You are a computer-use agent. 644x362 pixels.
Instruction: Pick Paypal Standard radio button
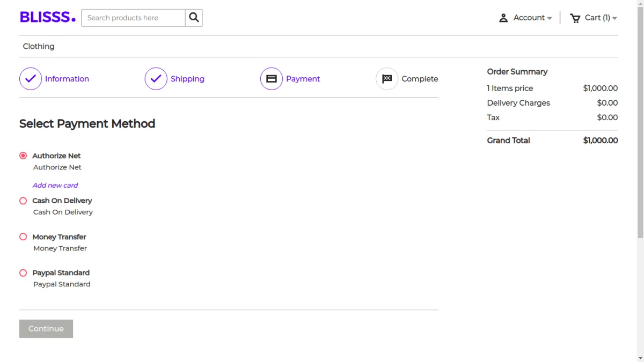pyautogui.click(x=23, y=272)
